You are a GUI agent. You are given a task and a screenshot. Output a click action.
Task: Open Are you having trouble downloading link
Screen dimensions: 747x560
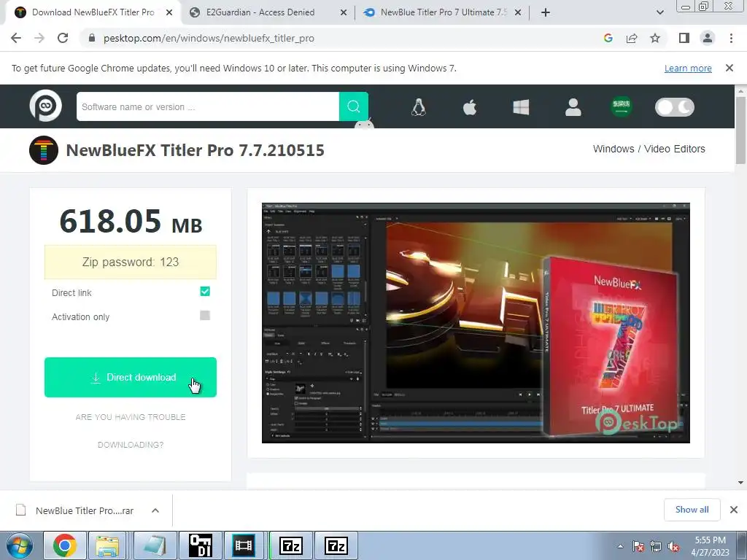tap(131, 430)
